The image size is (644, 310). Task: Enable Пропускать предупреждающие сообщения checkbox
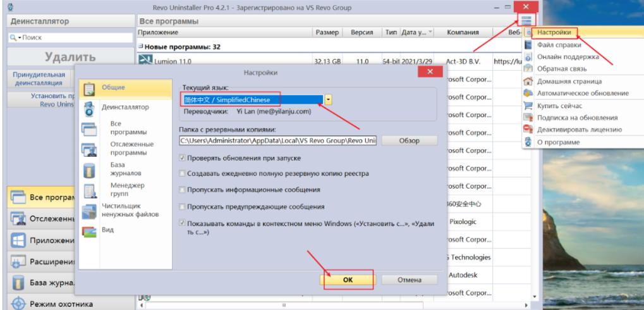coord(182,206)
